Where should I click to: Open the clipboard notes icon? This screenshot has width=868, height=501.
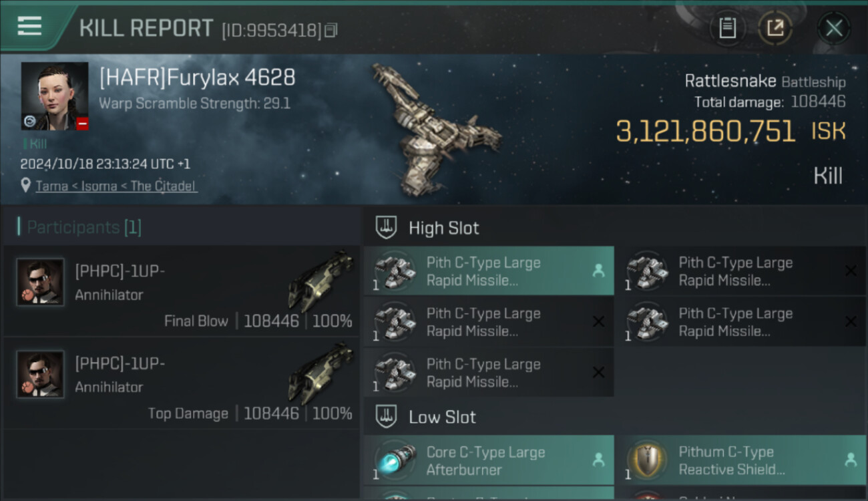pos(727,28)
